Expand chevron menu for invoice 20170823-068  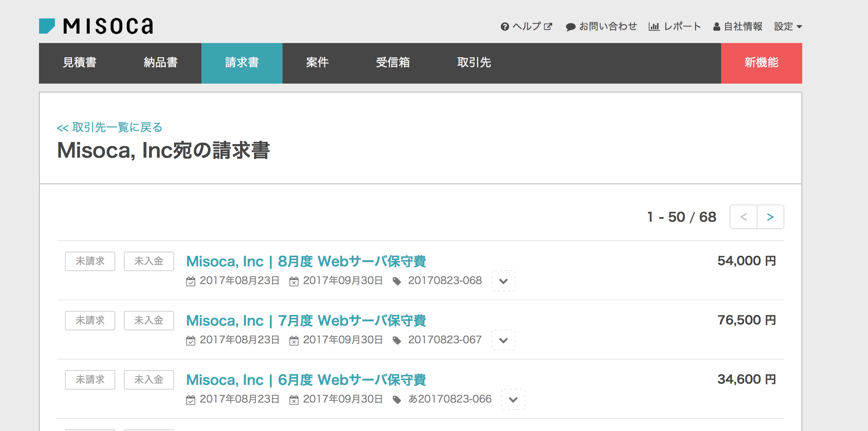point(503,281)
